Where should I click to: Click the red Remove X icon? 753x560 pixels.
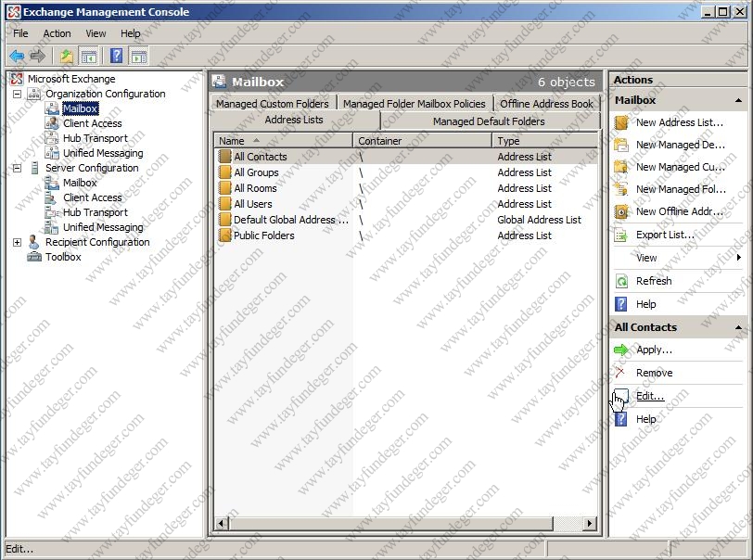coord(620,372)
